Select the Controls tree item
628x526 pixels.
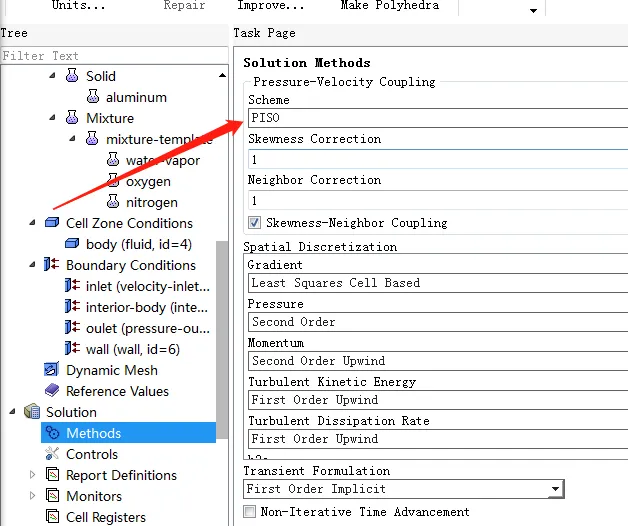(92, 454)
